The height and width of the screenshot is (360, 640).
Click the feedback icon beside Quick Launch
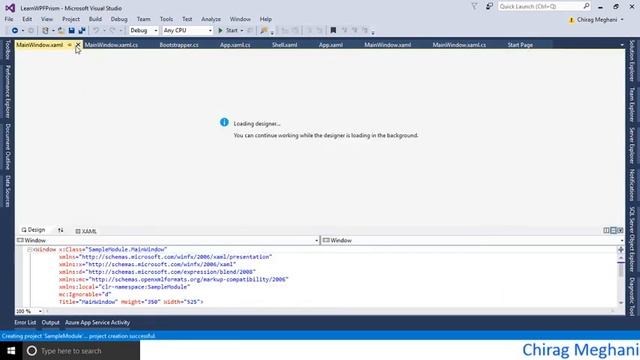489,7
